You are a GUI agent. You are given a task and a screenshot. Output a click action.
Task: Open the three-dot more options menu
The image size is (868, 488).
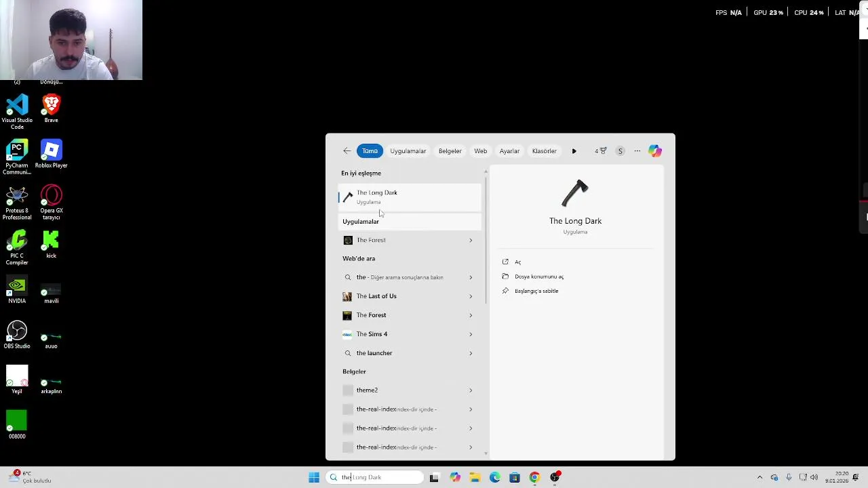point(637,151)
